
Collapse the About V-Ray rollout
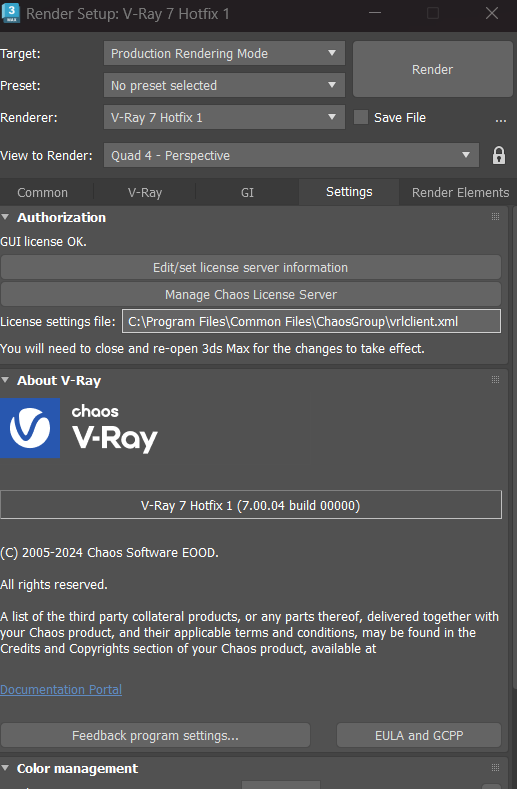pos(6,380)
